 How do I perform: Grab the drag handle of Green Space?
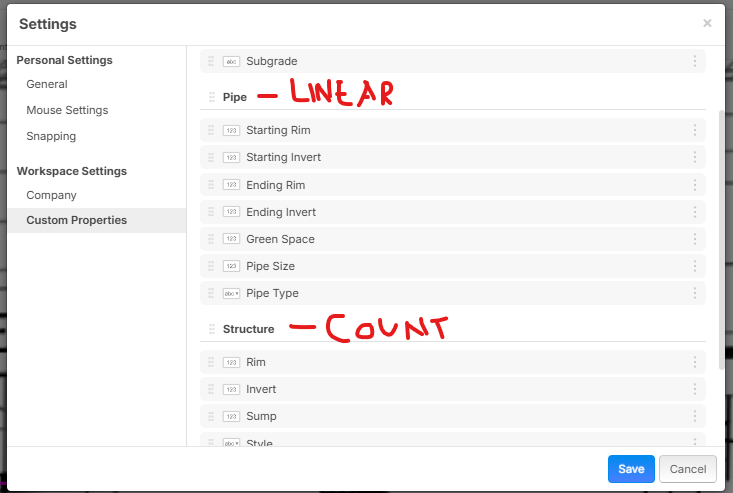(211, 239)
